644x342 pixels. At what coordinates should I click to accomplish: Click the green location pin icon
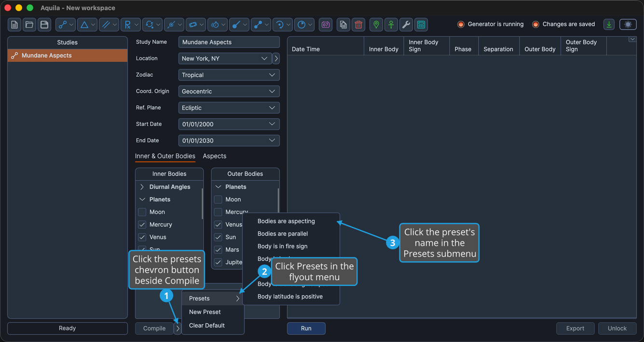376,25
